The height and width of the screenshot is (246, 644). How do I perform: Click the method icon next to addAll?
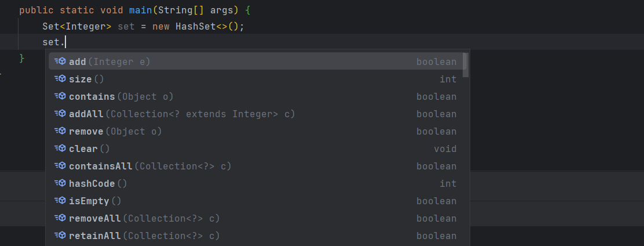pyautogui.click(x=60, y=114)
